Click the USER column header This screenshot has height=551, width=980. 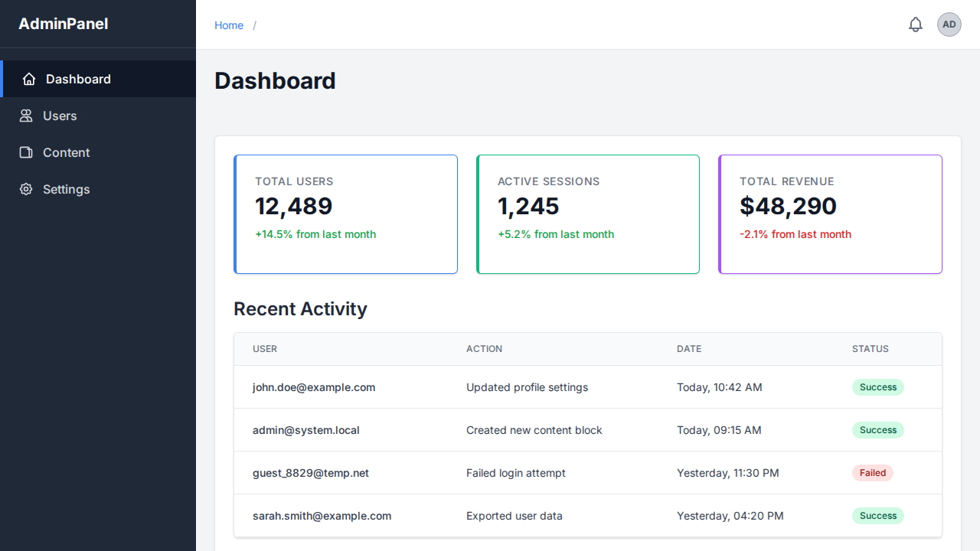(265, 348)
